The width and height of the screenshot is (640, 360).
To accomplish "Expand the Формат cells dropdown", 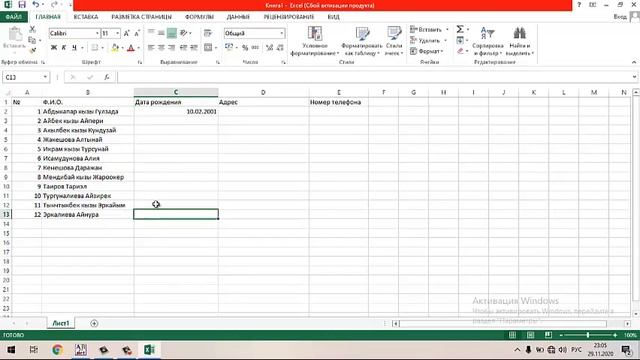I will [x=442, y=51].
